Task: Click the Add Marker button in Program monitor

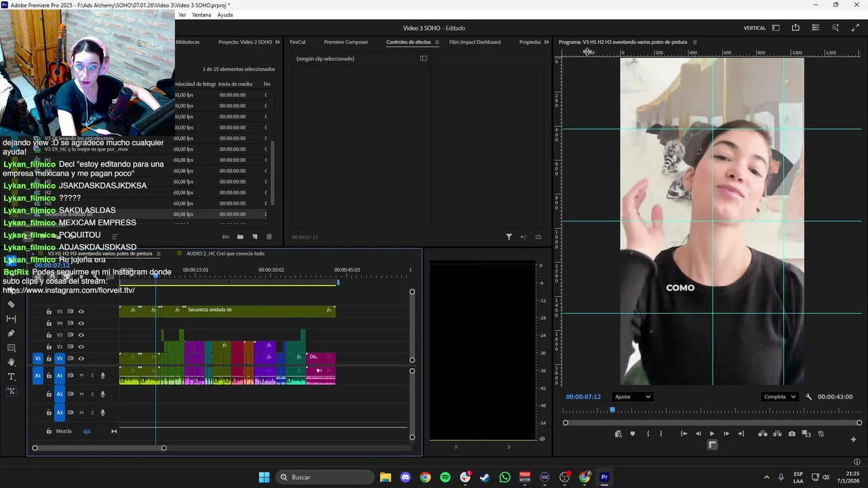Action: click(633, 434)
